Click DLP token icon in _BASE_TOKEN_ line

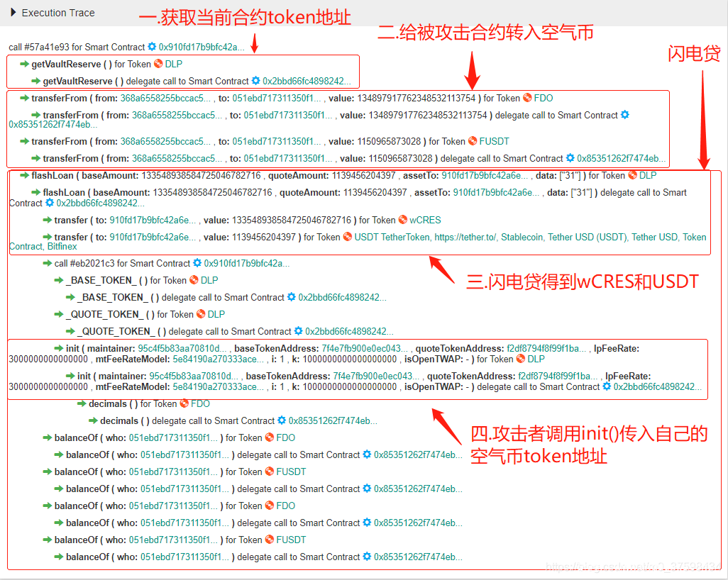194,280
